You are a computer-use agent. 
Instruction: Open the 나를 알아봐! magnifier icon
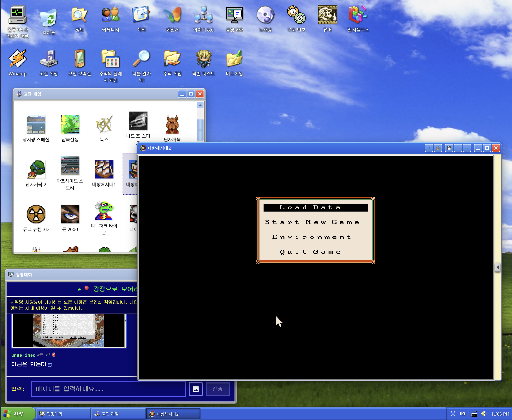pyautogui.click(x=141, y=66)
